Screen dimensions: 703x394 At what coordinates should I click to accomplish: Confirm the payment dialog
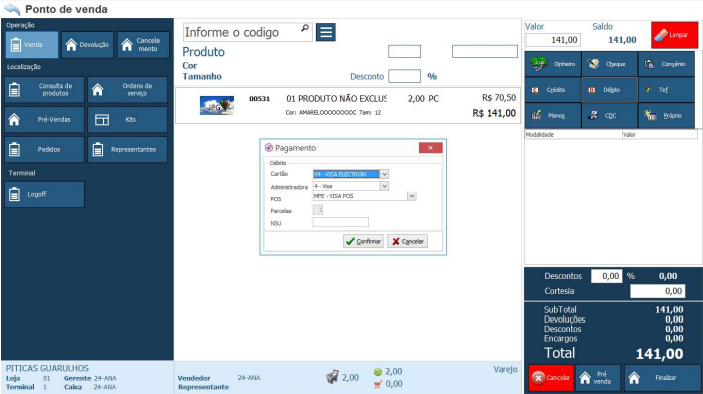click(363, 241)
